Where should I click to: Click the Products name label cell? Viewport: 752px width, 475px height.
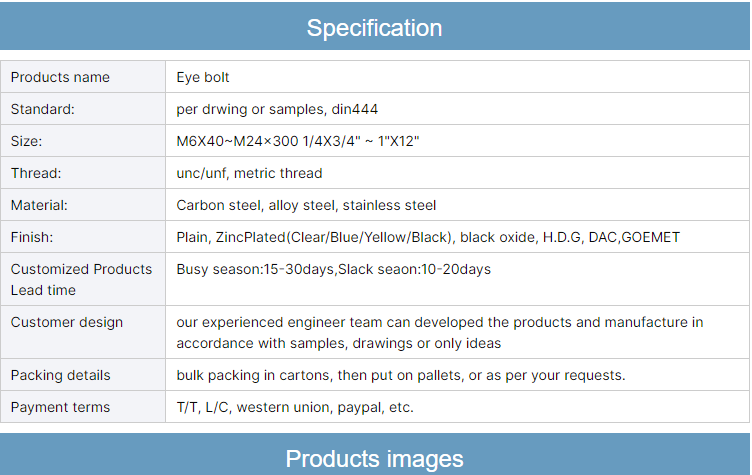[60, 77]
